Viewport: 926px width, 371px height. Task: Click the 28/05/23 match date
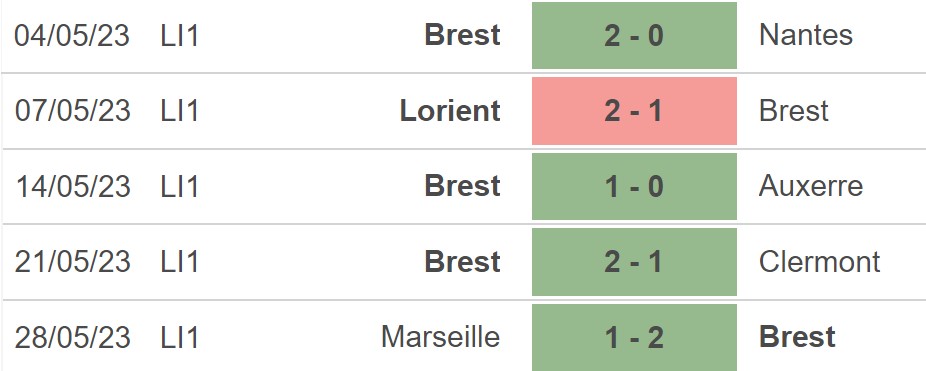tap(72, 337)
